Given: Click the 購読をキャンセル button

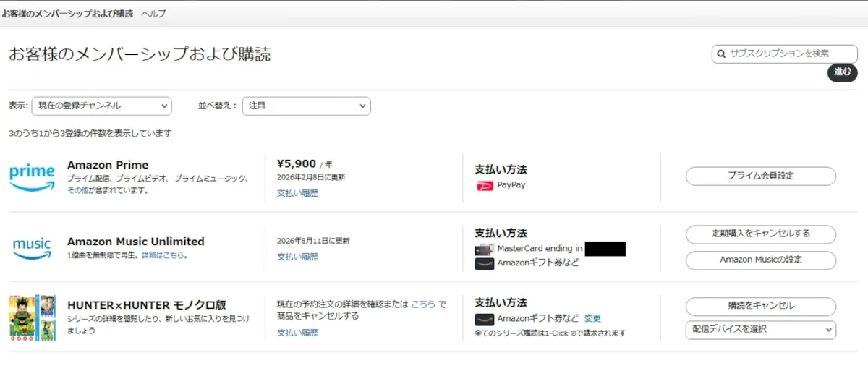Looking at the screenshot, I should pyautogui.click(x=760, y=305).
